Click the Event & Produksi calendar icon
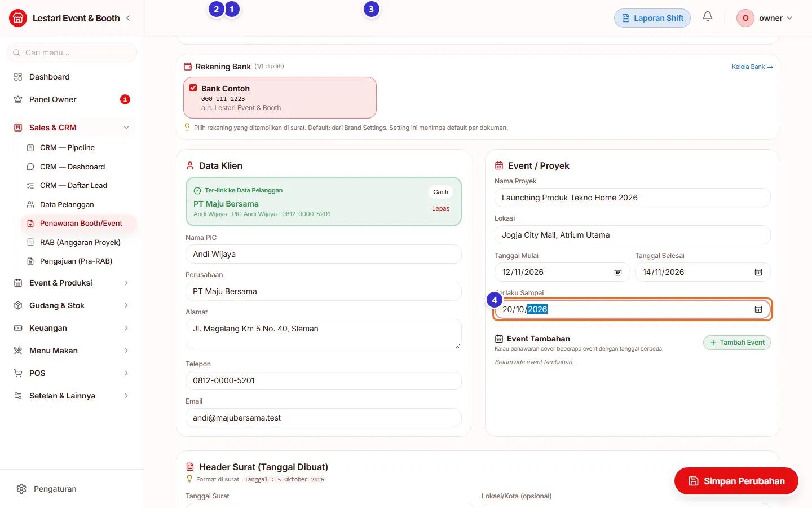 pyautogui.click(x=18, y=283)
